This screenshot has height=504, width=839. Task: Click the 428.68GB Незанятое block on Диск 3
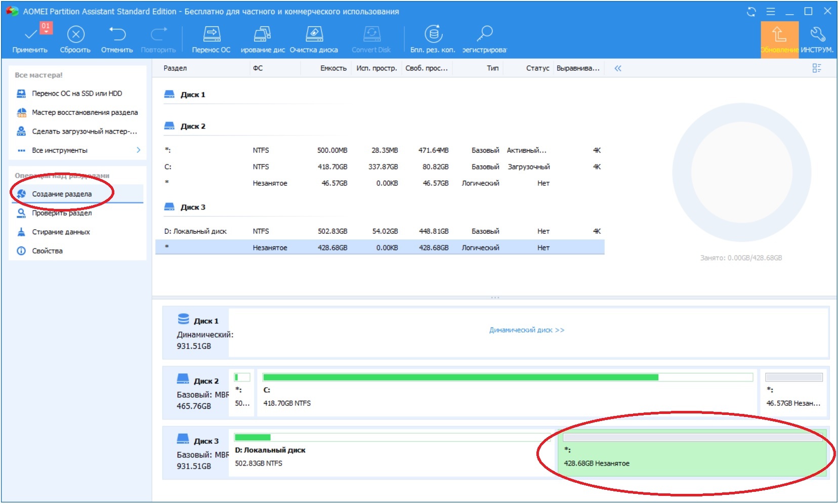click(x=692, y=453)
